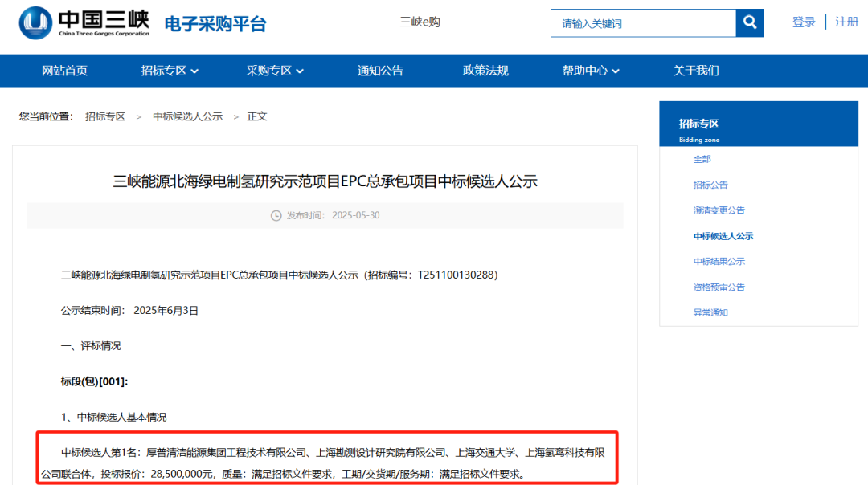Image resolution: width=868 pixels, height=485 pixels.
Task: Click the magnifier search button
Action: tap(750, 22)
